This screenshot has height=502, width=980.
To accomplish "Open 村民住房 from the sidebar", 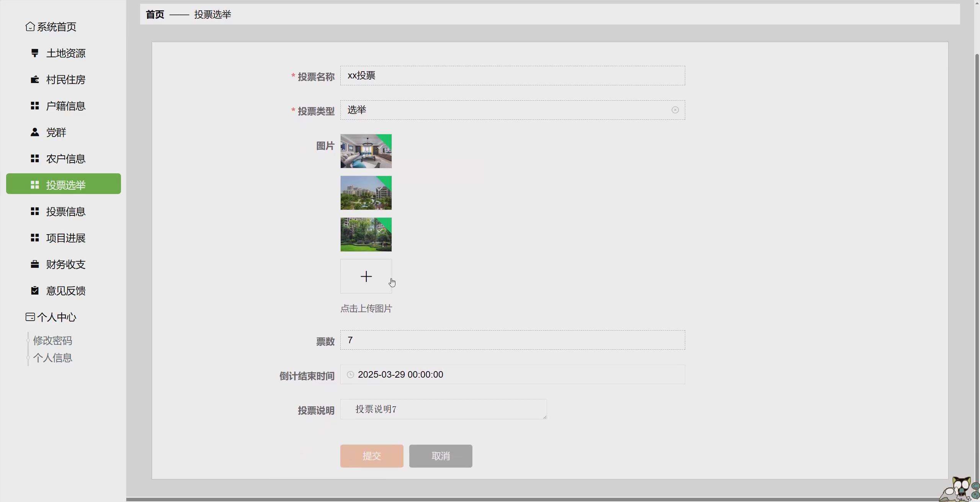I will point(35,80).
